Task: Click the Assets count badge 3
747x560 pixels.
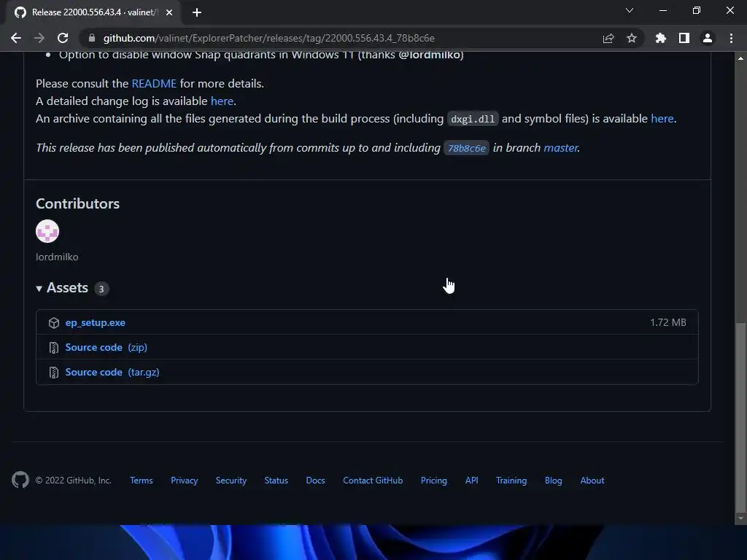Action: (x=101, y=289)
